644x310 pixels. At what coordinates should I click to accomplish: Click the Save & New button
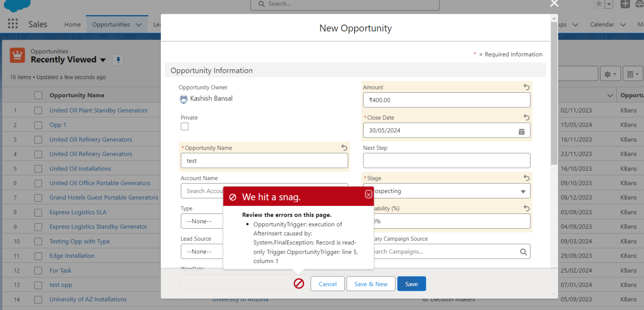pyautogui.click(x=371, y=284)
